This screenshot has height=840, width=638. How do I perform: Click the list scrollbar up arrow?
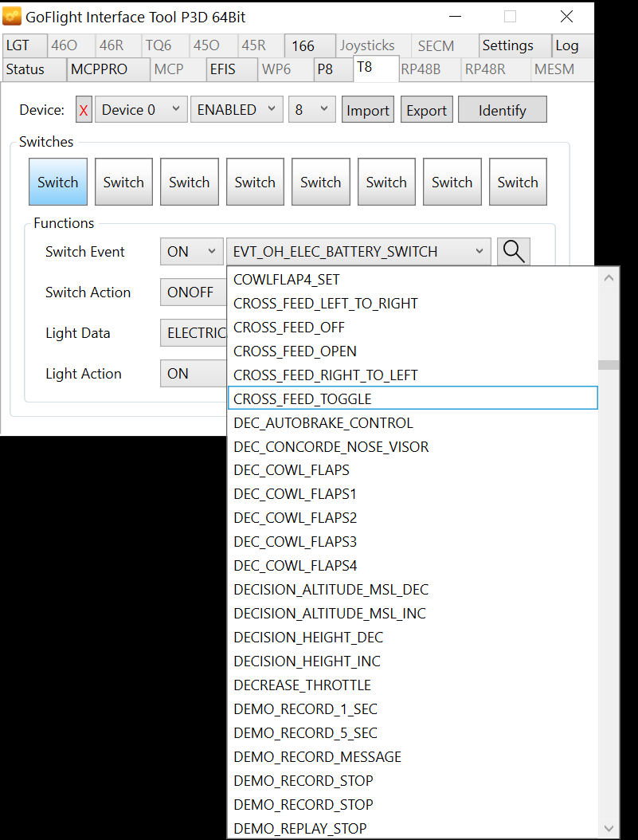[609, 278]
